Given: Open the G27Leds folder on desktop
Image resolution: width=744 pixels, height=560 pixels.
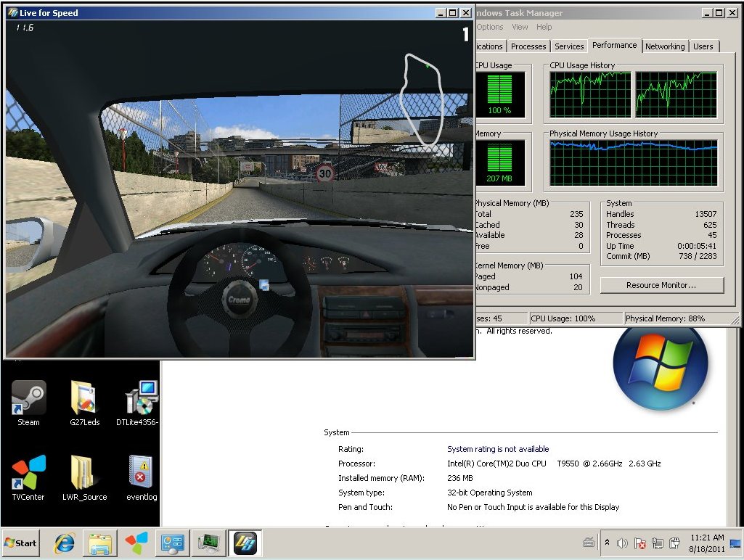Looking at the screenshot, I should (x=84, y=403).
